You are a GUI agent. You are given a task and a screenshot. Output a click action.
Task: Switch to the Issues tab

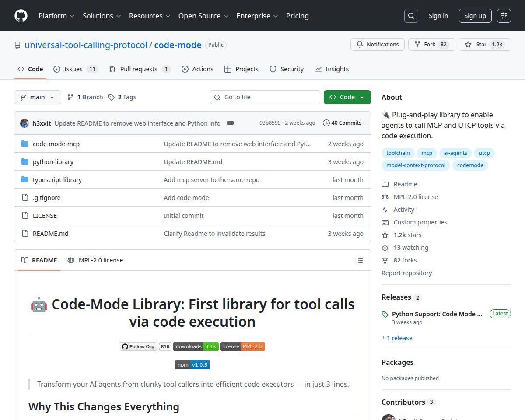pos(76,69)
